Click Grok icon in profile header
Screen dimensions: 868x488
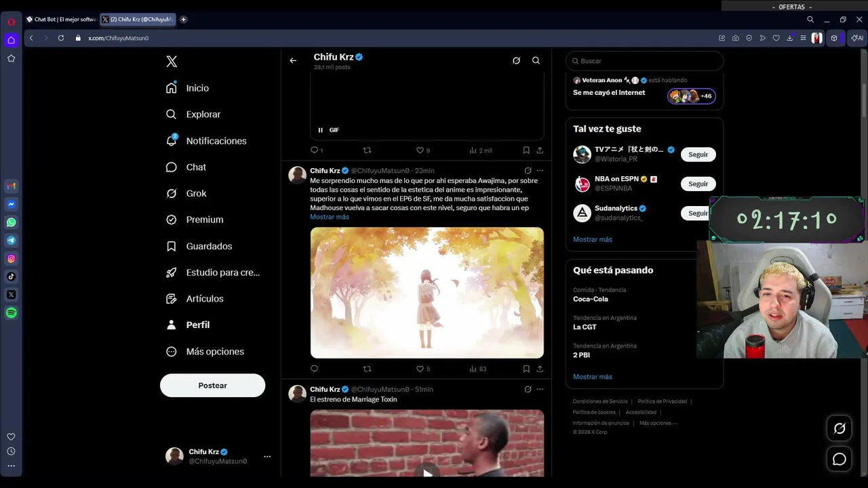tap(516, 60)
